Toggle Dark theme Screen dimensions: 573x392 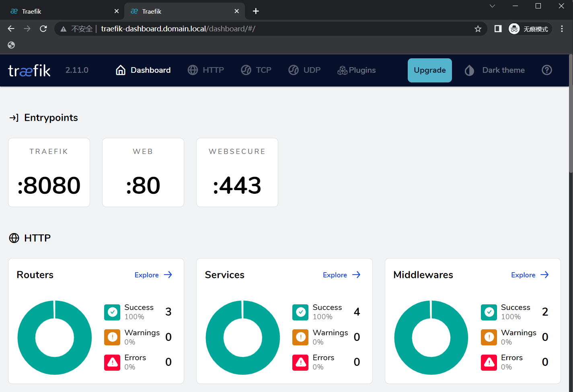point(495,70)
